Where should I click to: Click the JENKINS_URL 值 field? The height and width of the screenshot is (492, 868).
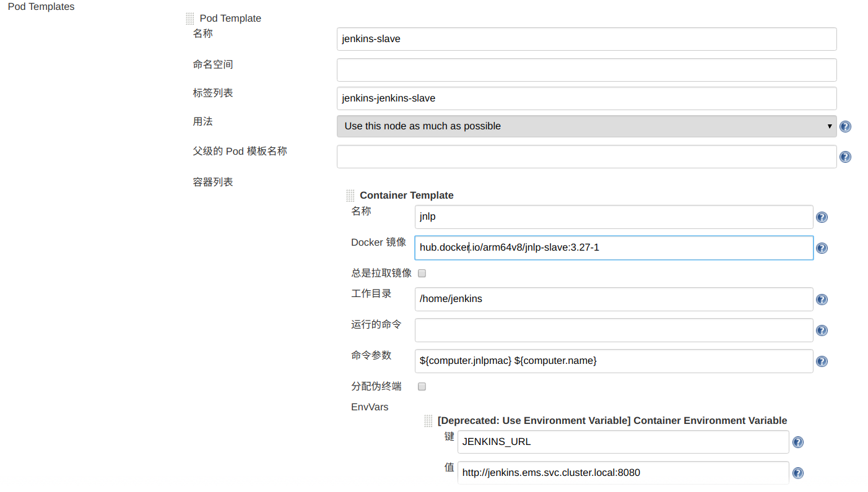(622, 472)
